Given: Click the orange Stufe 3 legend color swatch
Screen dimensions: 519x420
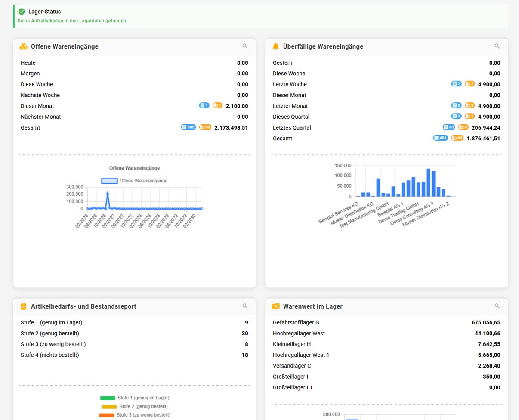Looking at the screenshot, I should point(106,415).
